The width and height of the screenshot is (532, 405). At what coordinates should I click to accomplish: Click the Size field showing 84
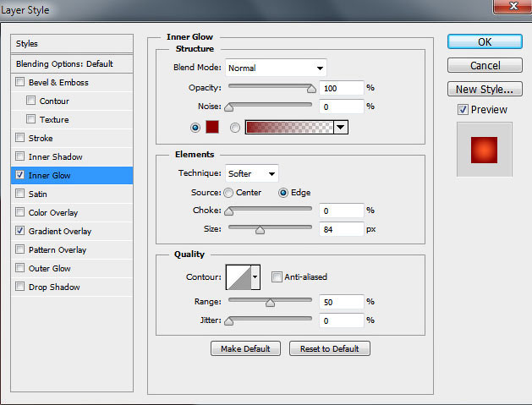click(x=342, y=229)
